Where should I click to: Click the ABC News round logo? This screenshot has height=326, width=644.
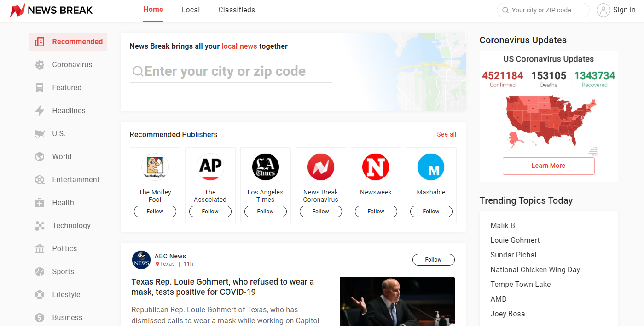141,260
